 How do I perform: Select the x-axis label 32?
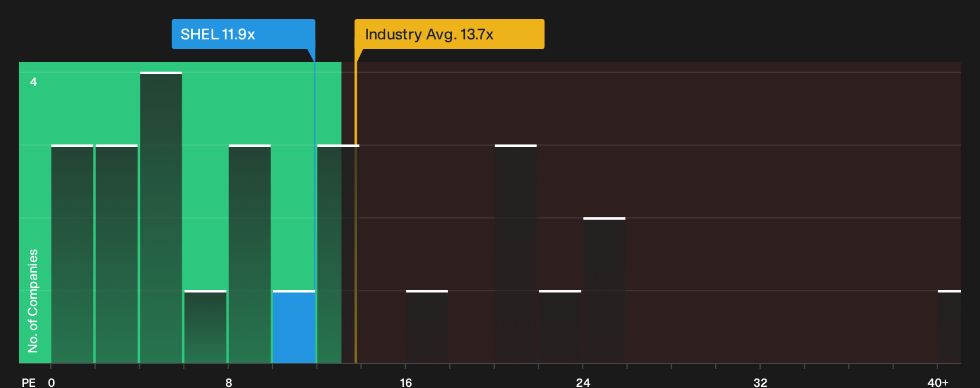click(760, 383)
